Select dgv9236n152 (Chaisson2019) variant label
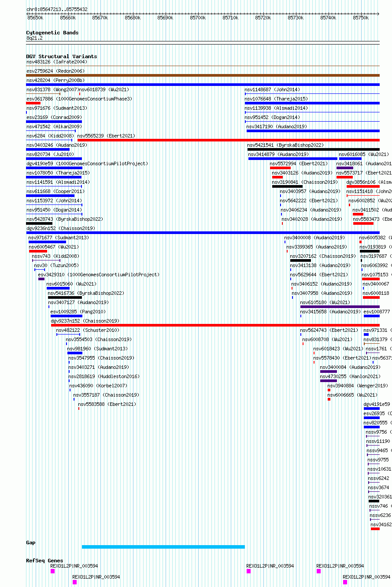This screenshot has height=587, width=392. coord(61,228)
